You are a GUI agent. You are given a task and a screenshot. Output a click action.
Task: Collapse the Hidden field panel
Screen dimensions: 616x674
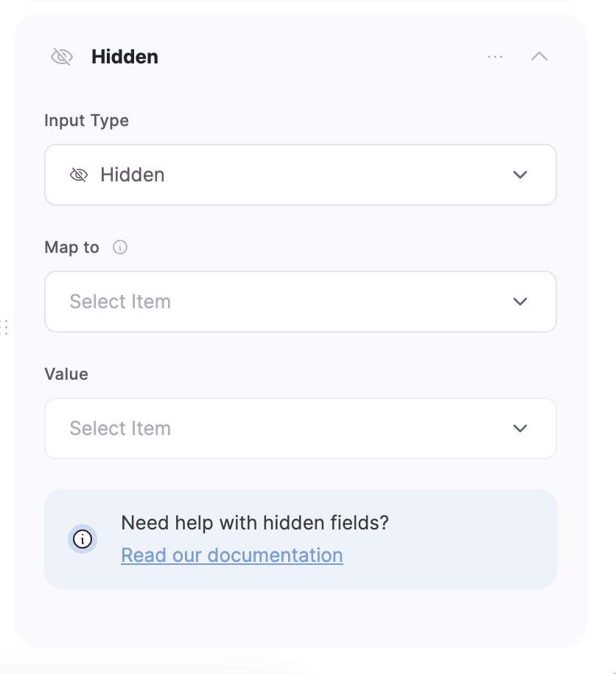tap(539, 56)
